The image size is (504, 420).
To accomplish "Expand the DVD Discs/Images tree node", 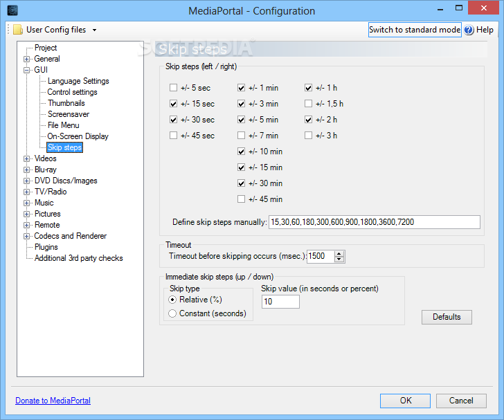I will (27, 181).
